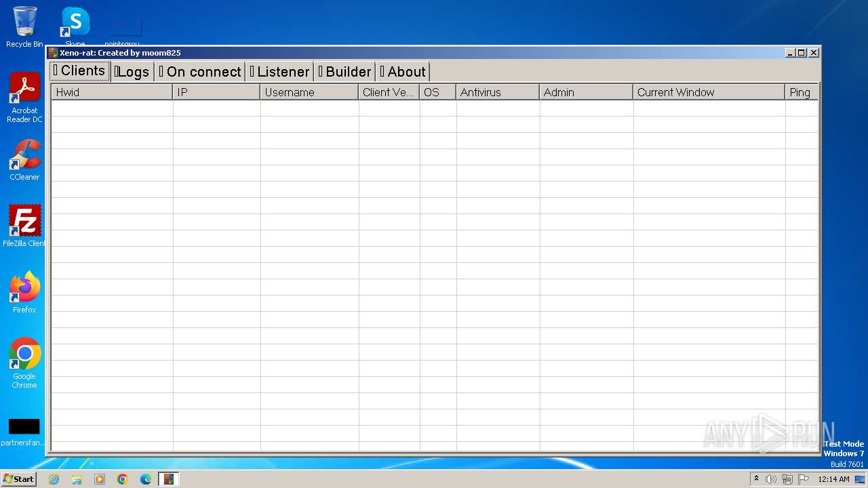868x488 pixels.
Task: Select the FileZilla Client shortcut
Action: tap(24, 226)
